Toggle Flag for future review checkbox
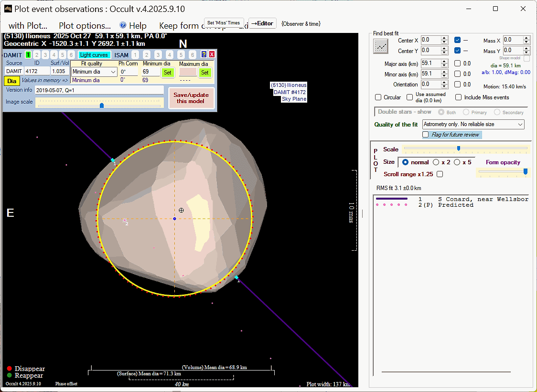This screenshot has height=392, width=537. point(426,135)
